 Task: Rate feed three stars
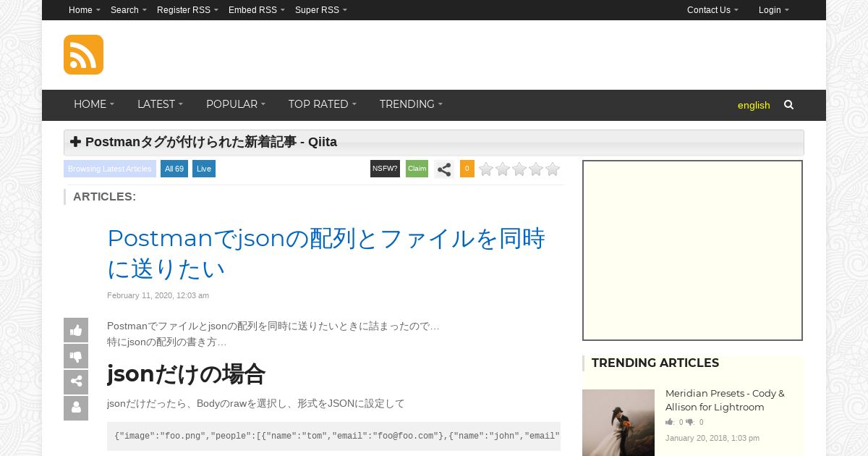[x=519, y=169]
